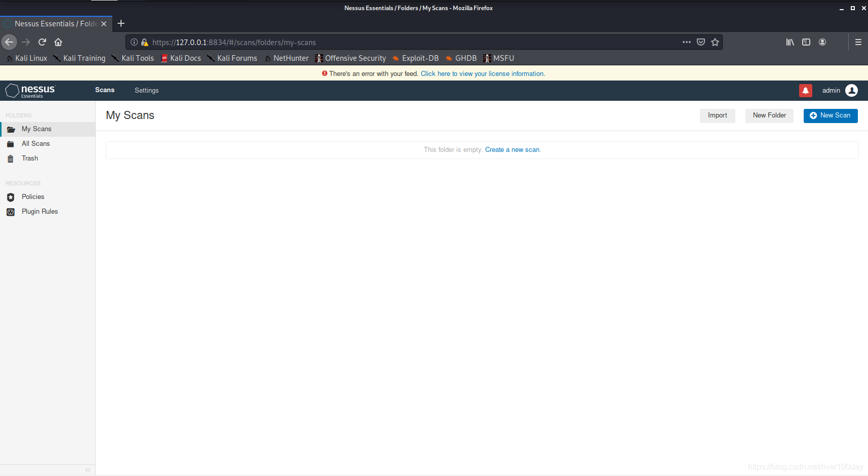This screenshot has width=868, height=476.
Task: Open the red notifications bell
Action: tap(805, 91)
